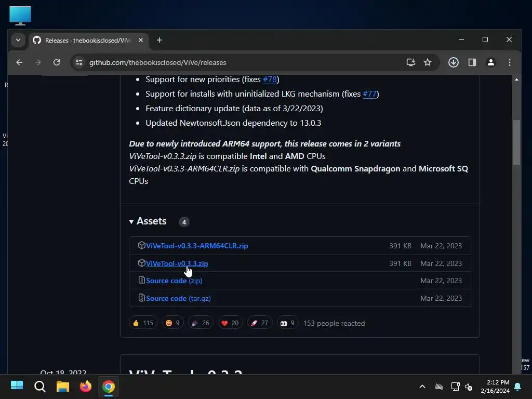Open the tab search dropdown arrow
Viewport: 532px width, 399px height.
pos(18,40)
